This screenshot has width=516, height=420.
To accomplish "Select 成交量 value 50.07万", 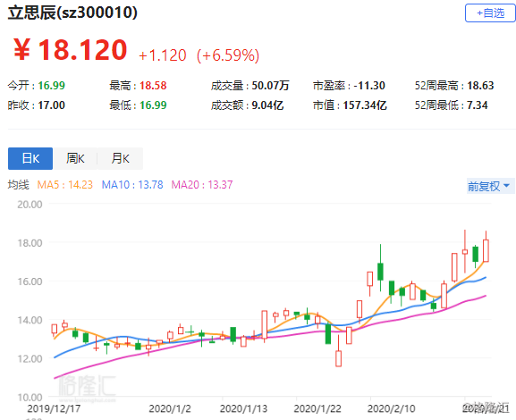I will point(270,86).
